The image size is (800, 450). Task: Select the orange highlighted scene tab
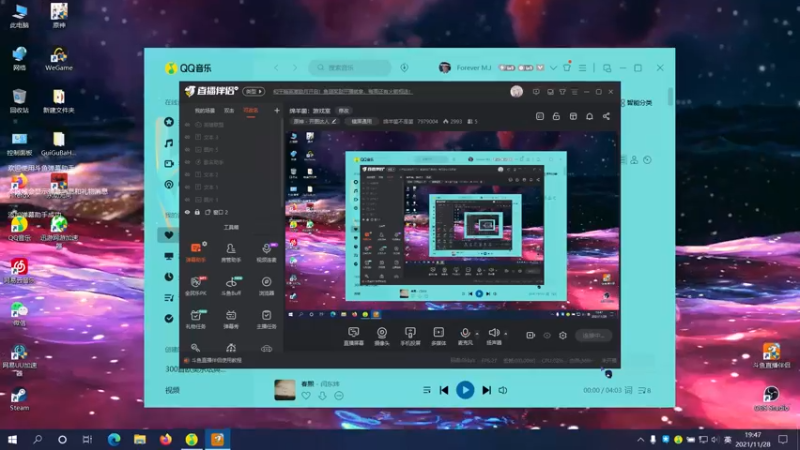point(251,110)
